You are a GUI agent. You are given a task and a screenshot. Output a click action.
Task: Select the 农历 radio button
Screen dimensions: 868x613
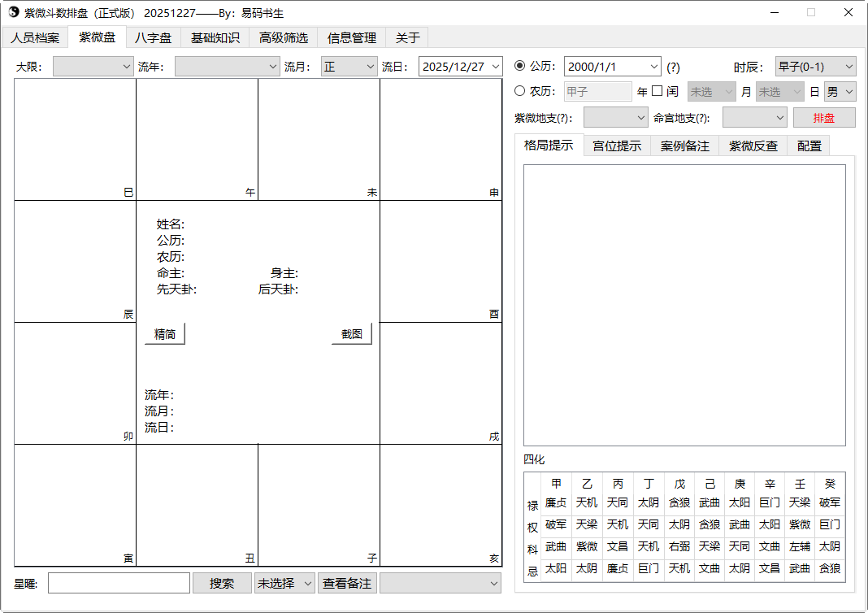[519, 90]
